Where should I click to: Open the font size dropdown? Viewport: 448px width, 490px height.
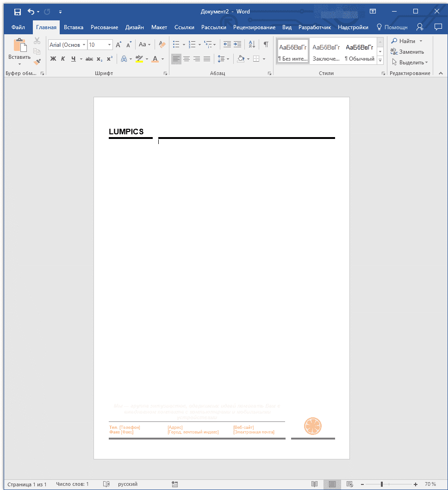tap(110, 45)
